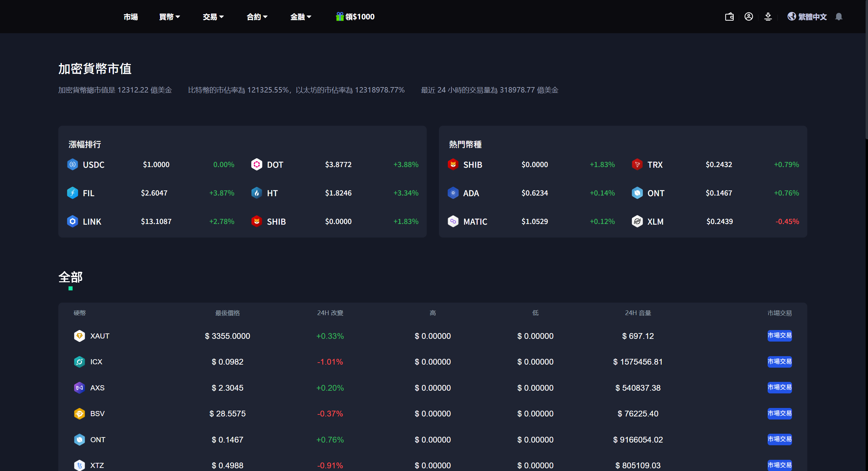Click the MATIC coin icon
The image size is (868, 471).
coord(453,222)
